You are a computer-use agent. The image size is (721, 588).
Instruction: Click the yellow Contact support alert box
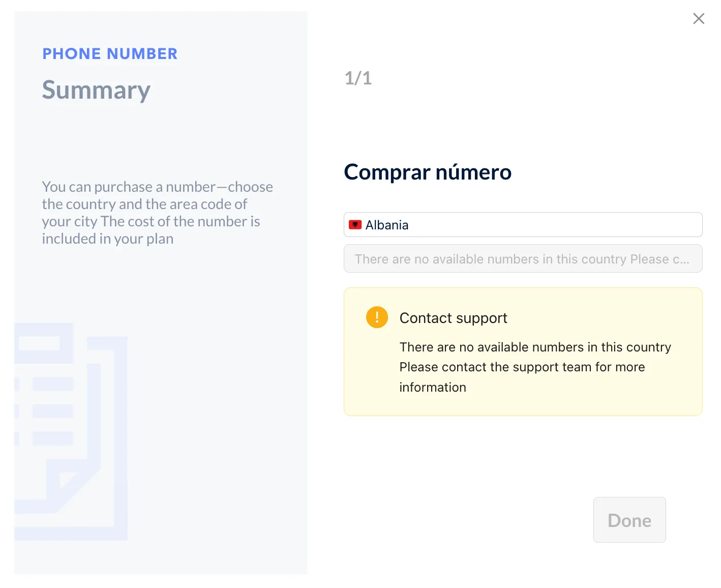523,352
